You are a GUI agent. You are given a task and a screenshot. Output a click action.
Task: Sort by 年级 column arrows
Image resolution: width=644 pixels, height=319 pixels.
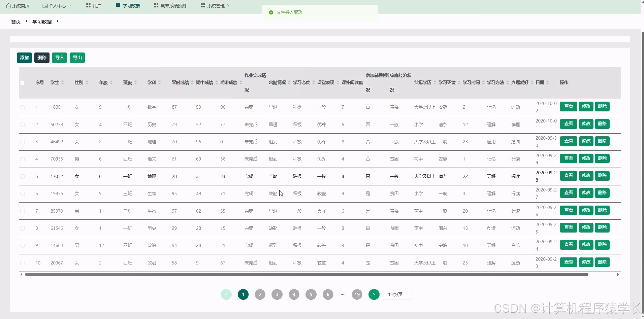111,82
